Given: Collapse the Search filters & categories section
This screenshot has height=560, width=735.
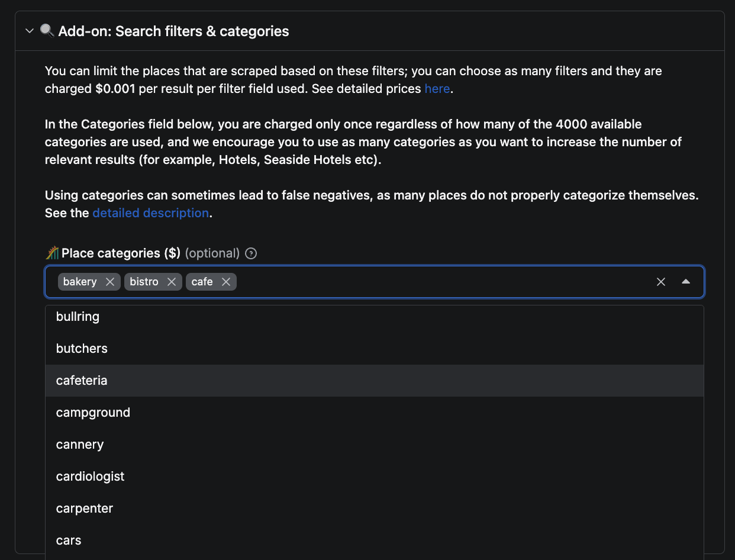Looking at the screenshot, I should [30, 31].
